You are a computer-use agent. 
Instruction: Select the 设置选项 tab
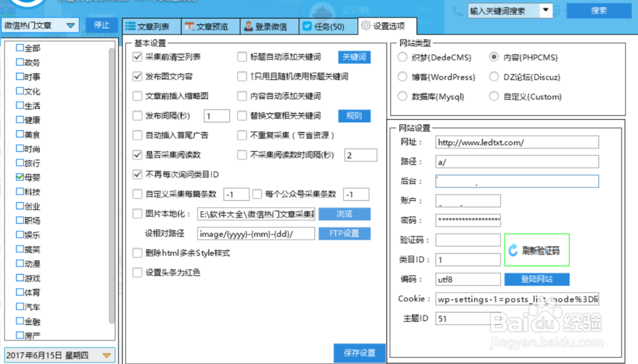[387, 26]
